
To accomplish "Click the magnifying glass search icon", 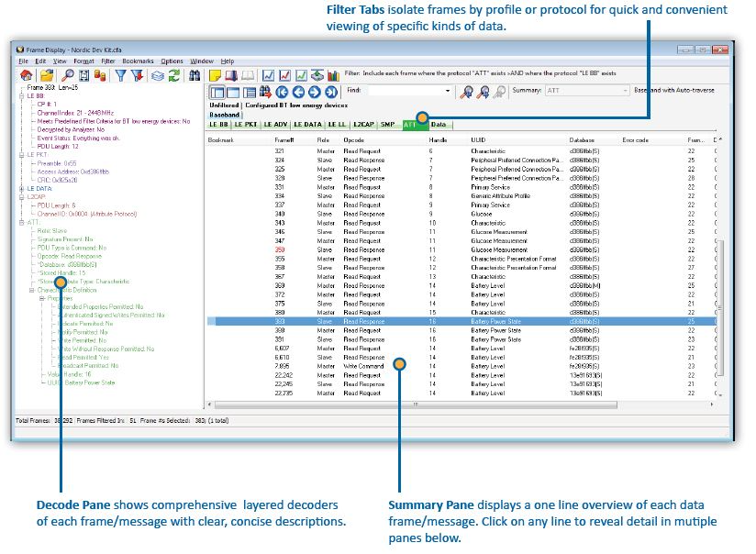I will 68,75.
